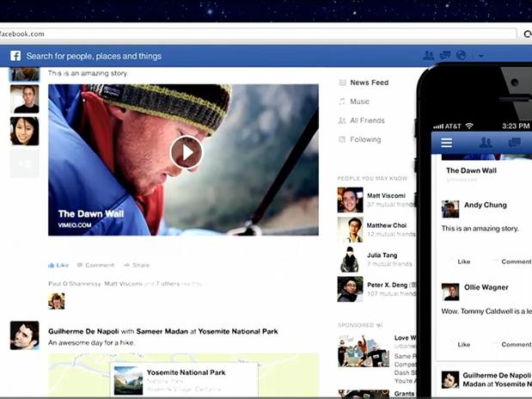Open Julia Tang suggested profile name
The image size is (532, 399).
382,255
